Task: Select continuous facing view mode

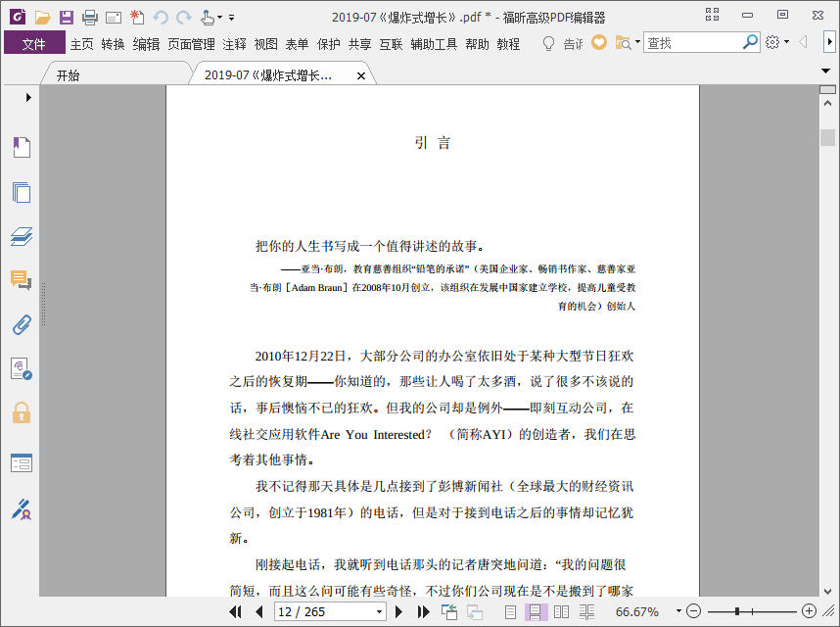Action: click(586, 611)
